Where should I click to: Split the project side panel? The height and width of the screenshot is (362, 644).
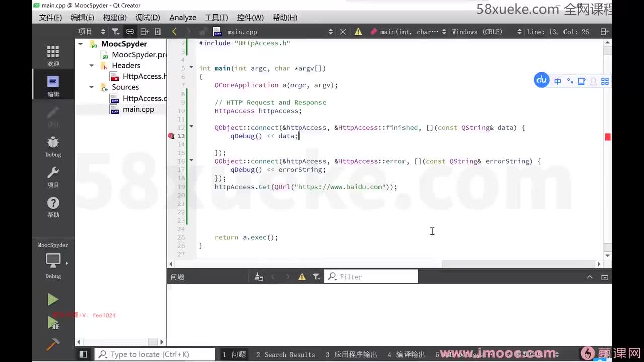point(145,31)
